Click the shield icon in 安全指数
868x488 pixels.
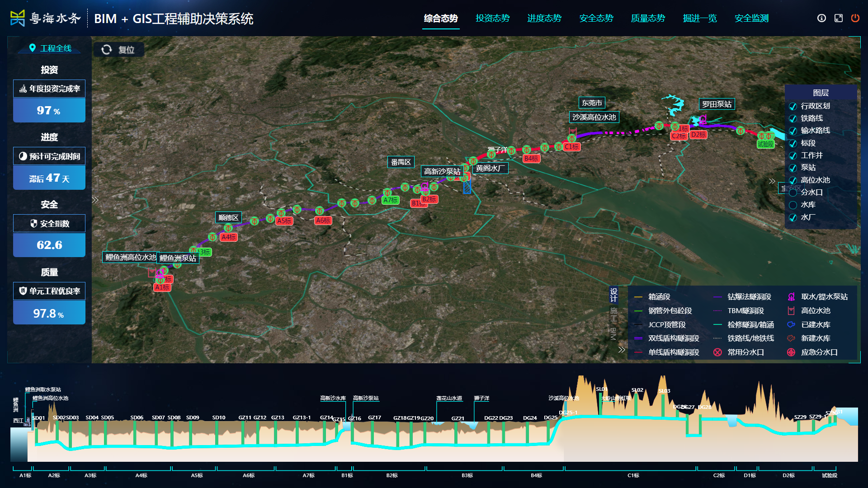click(33, 224)
